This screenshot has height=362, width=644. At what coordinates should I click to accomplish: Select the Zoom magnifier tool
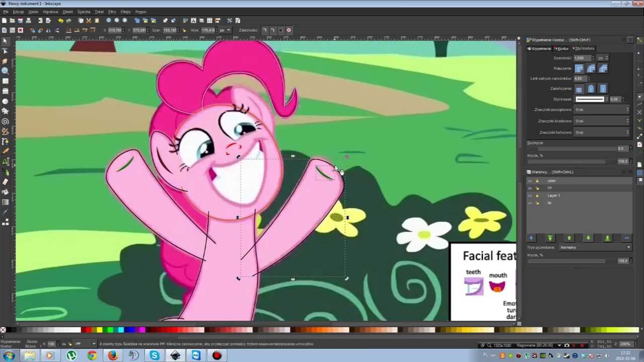(5, 71)
